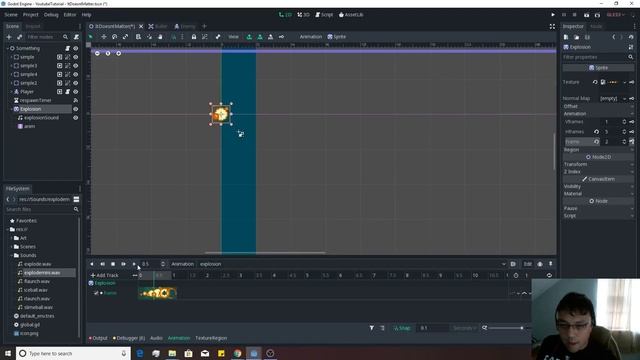Load an existing resource in the Inspector

(576, 37)
